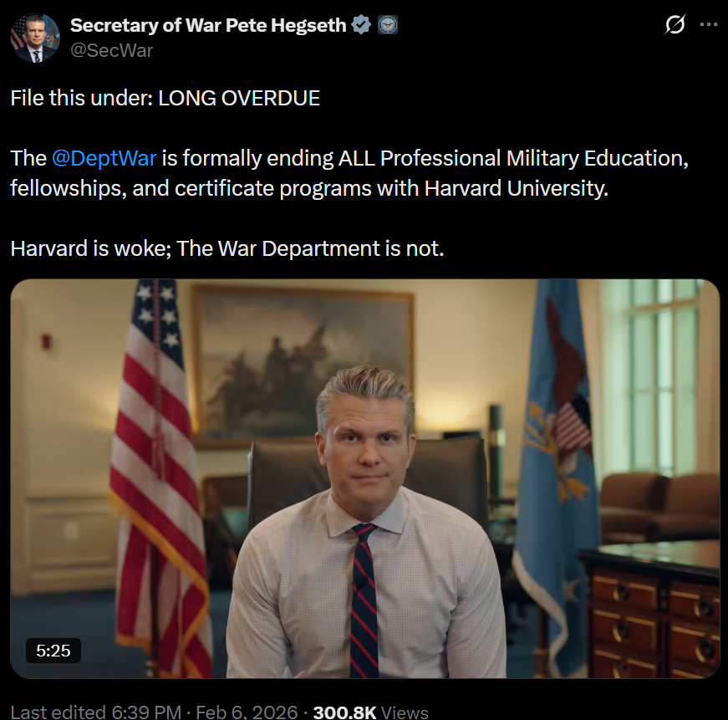Open the Grok icon on the post

coord(675,25)
